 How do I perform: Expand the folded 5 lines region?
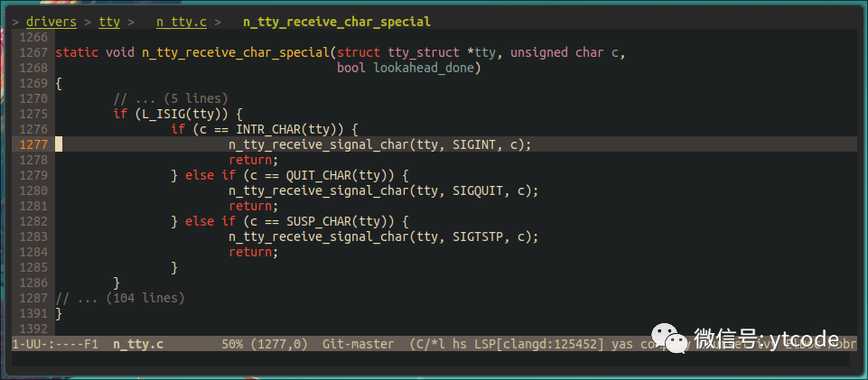coord(171,97)
